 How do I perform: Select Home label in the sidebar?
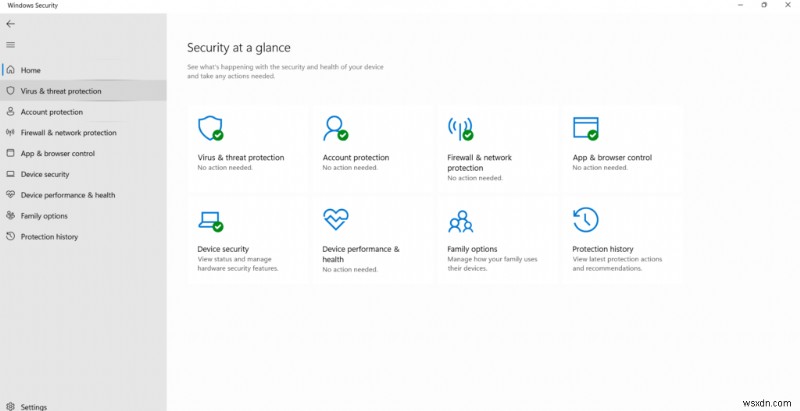(31, 70)
